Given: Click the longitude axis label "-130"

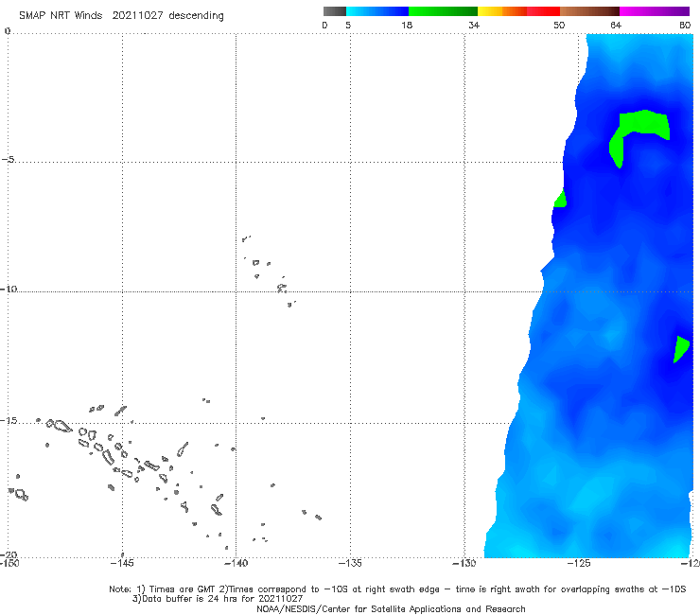Looking at the screenshot, I should (464, 563).
